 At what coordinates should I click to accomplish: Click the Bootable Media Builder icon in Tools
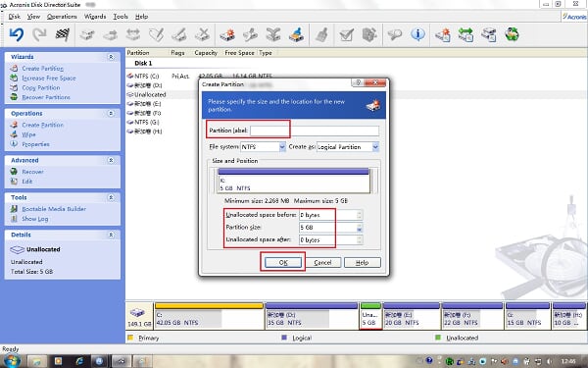pyautogui.click(x=14, y=209)
